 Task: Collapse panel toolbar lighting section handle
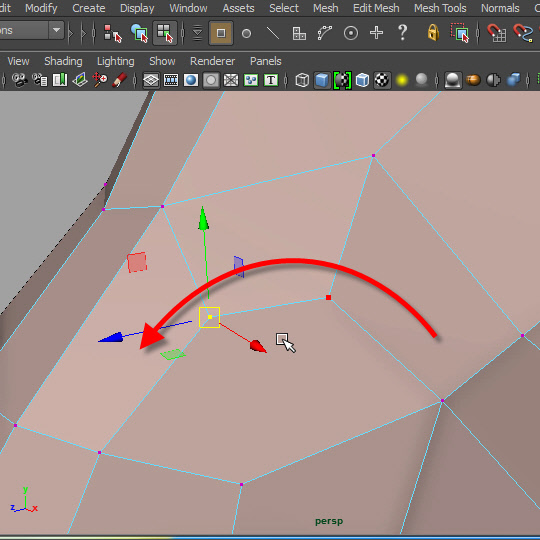point(437,81)
